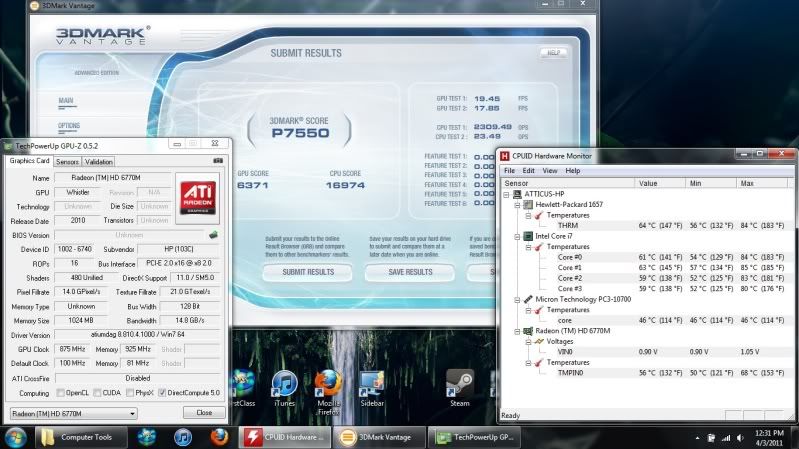Open File menu in Hardware Monitor

[509, 171]
